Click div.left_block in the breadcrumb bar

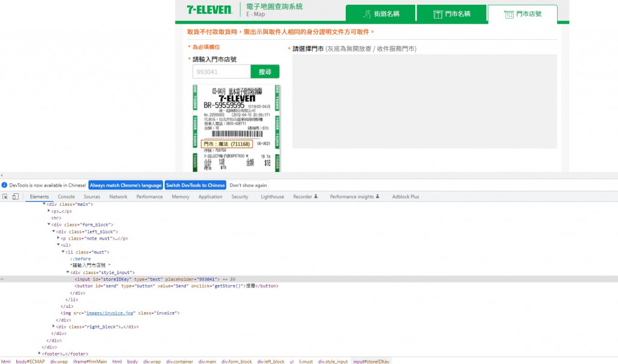271,361
